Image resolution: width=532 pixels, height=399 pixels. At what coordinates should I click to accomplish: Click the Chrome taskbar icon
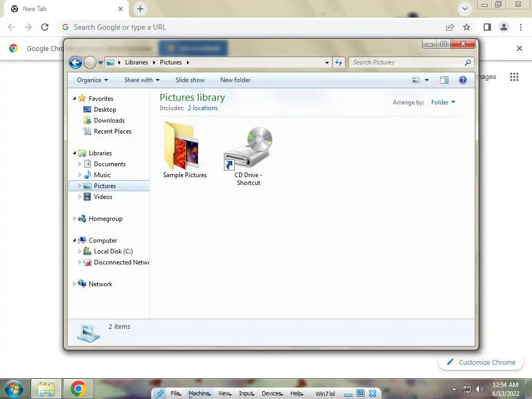click(x=78, y=389)
